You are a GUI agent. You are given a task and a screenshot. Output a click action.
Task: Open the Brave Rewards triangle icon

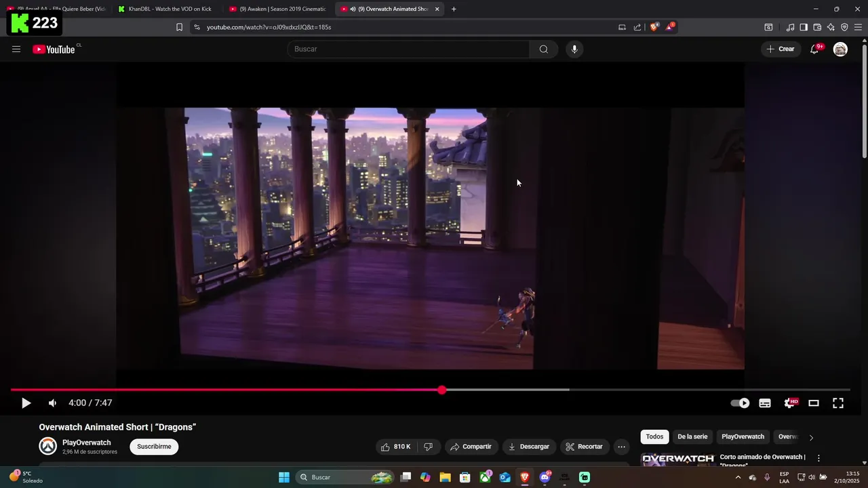tap(670, 27)
